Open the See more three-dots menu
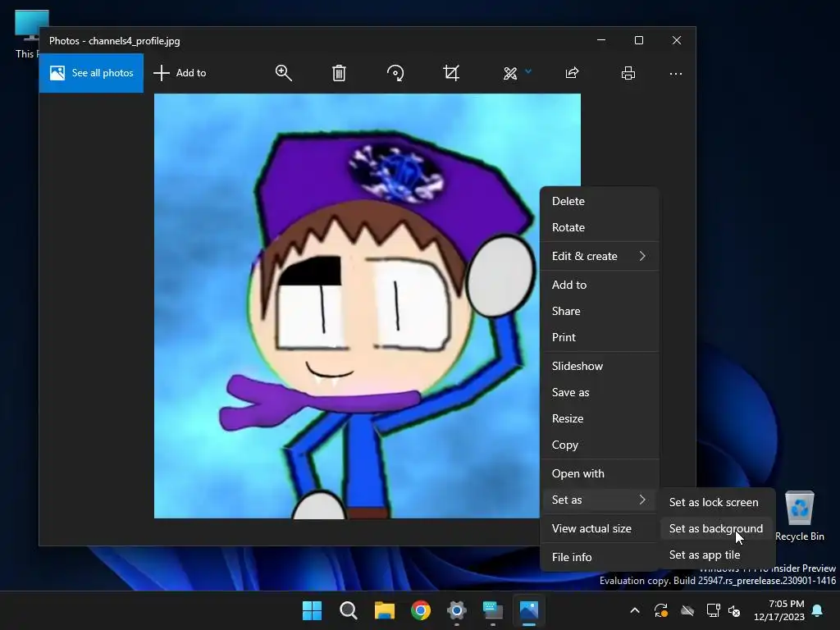The width and height of the screenshot is (840, 630). 676,73
